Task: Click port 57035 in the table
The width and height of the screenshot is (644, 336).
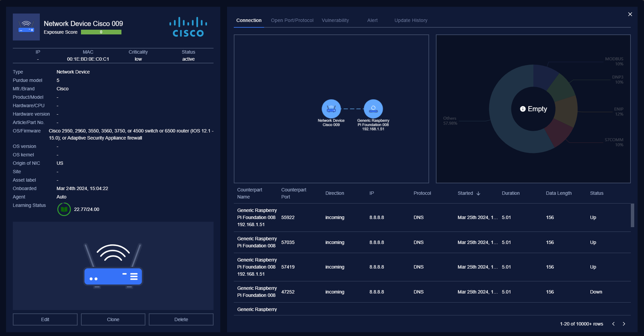Action: pos(288,242)
